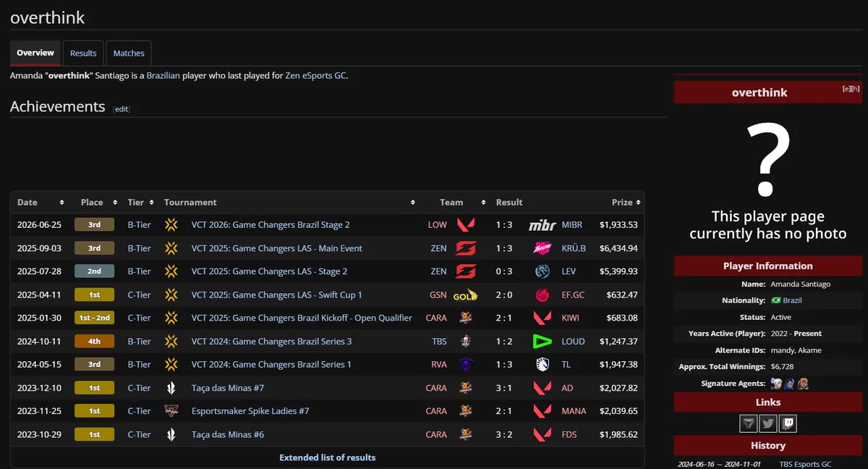Click the Brazil flag icon under Nationality

(x=775, y=300)
